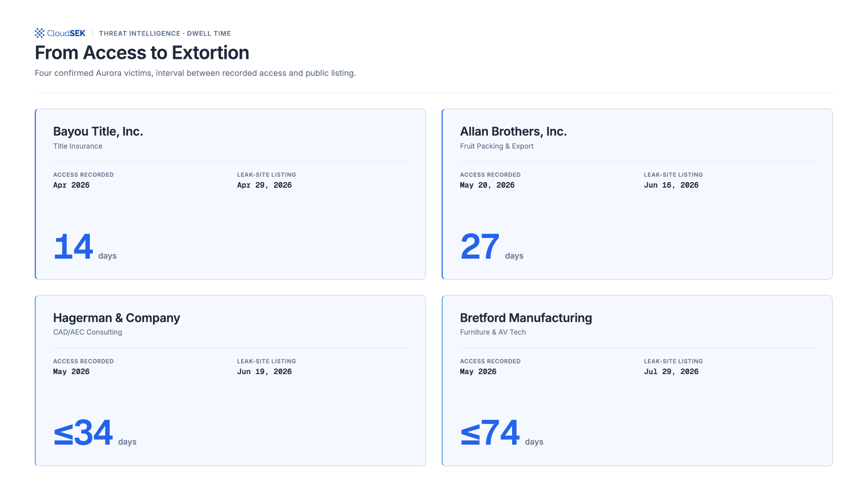Screen dimensions: 868x488
Task: Open the Hagerman & Company card heading
Action: pyautogui.click(x=117, y=318)
